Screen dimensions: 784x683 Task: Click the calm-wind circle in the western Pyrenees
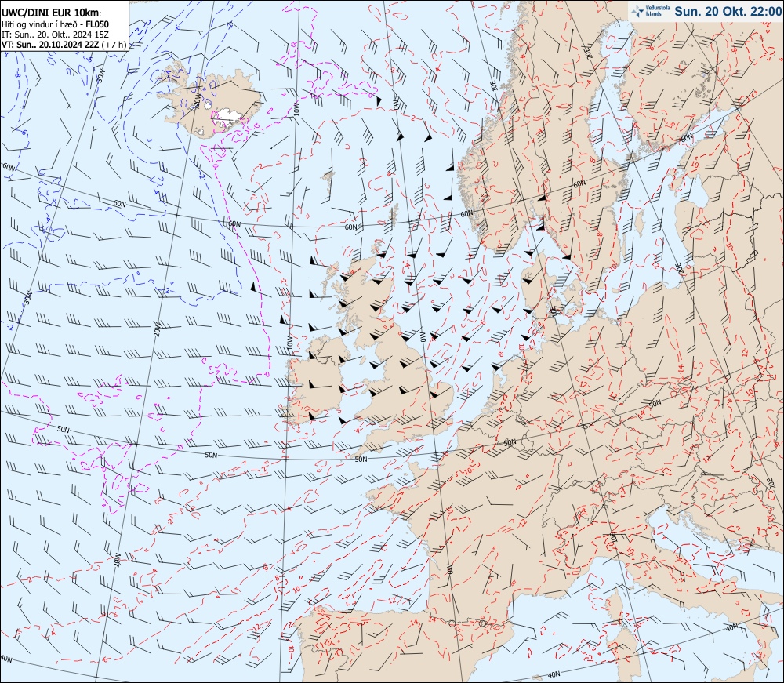(452, 623)
